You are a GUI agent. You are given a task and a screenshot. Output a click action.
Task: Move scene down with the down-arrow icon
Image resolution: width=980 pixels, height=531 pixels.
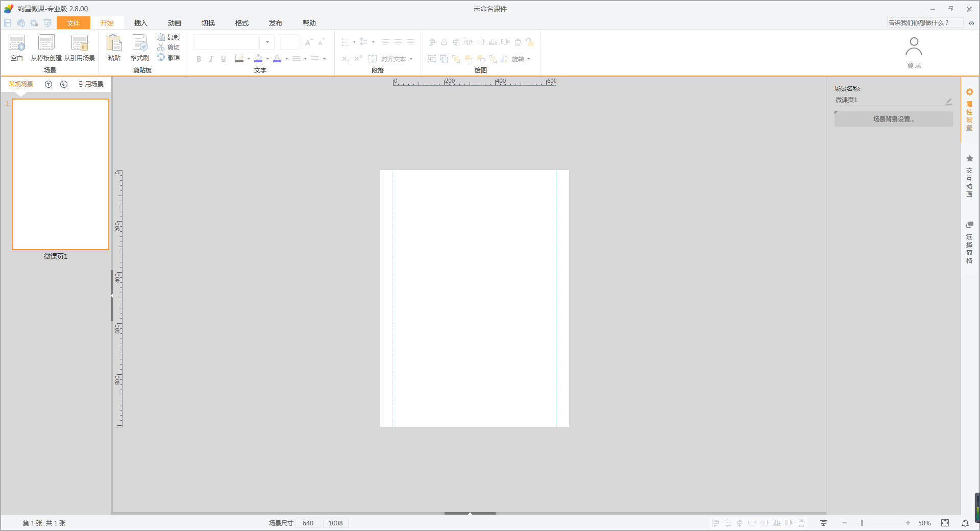tap(64, 84)
